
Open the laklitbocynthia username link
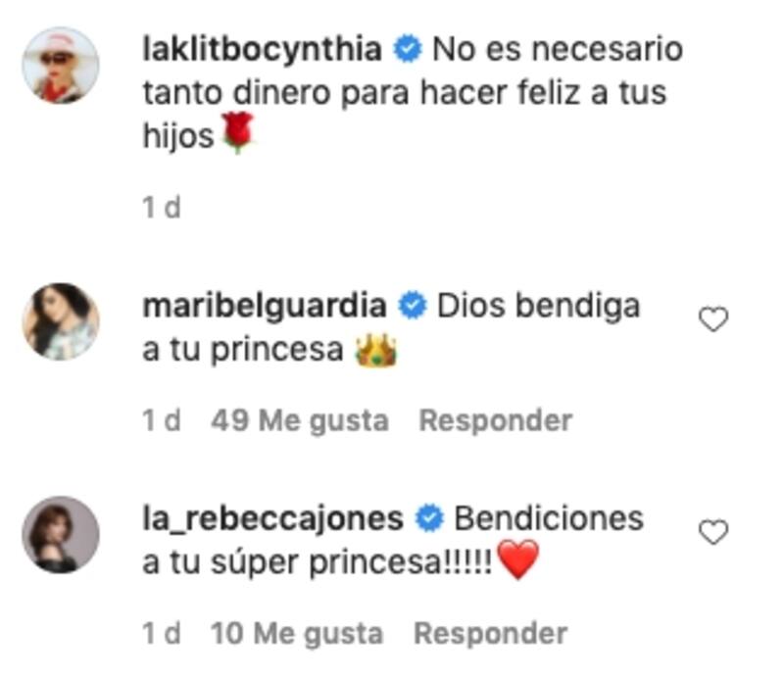(262, 50)
